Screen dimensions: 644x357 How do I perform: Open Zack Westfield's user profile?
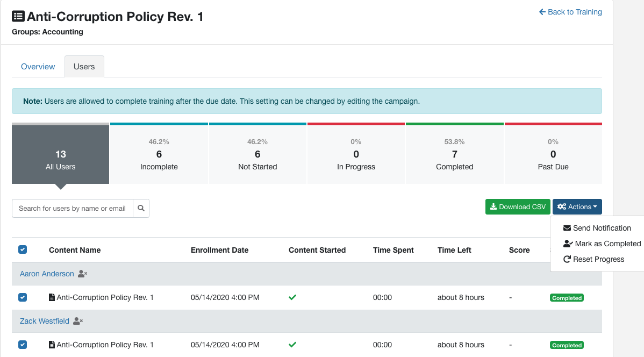click(x=44, y=321)
